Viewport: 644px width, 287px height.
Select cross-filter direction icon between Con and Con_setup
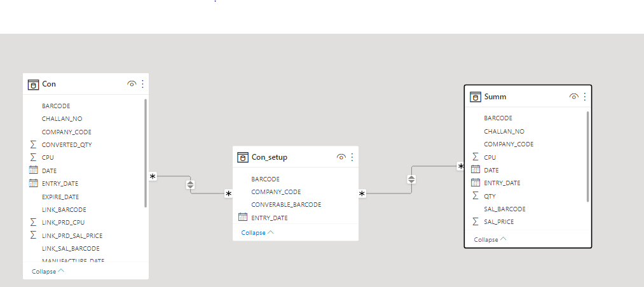click(190, 185)
